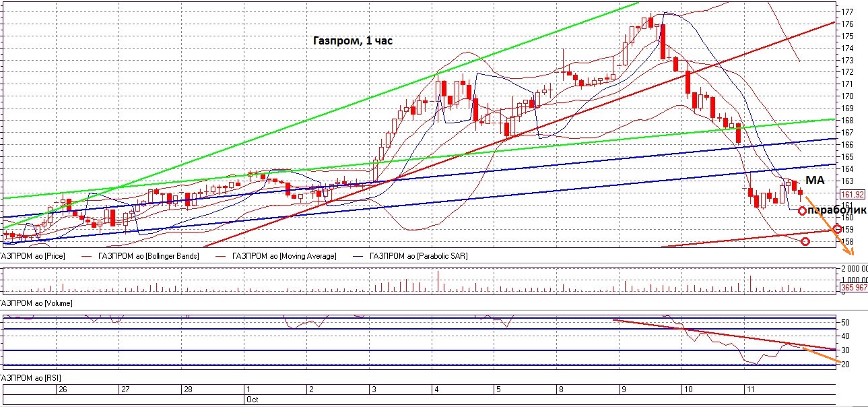Viewport: 868px width, 407px height.
Task: Click date 28 on the time axis
Action: 188,390
